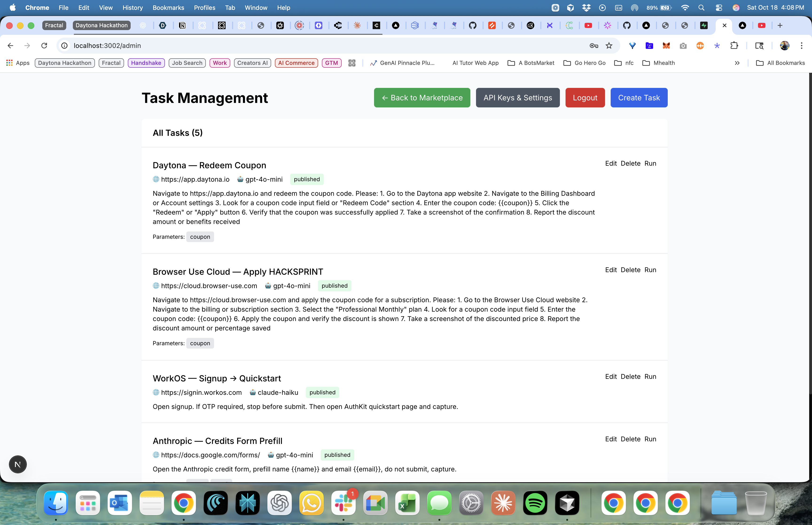The height and width of the screenshot is (525, 812).
Task: Click the browser reload icon
Action: [44, 45]
